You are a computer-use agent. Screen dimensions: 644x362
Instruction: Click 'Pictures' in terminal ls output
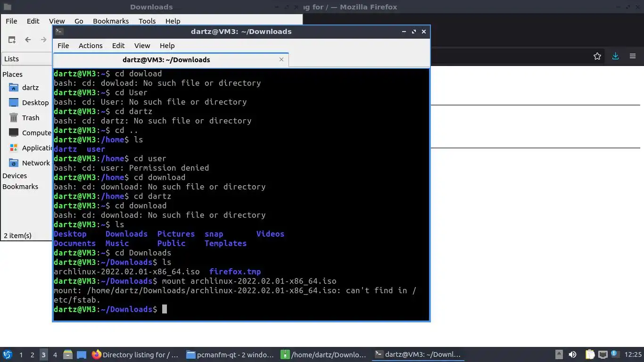[x=176, y=234]
